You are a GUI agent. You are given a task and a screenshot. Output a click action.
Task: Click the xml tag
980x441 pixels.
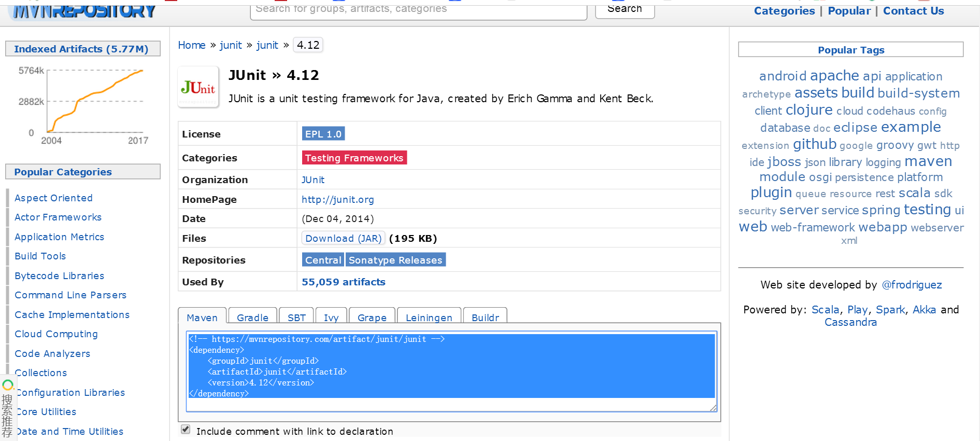(x=849, y=241)
